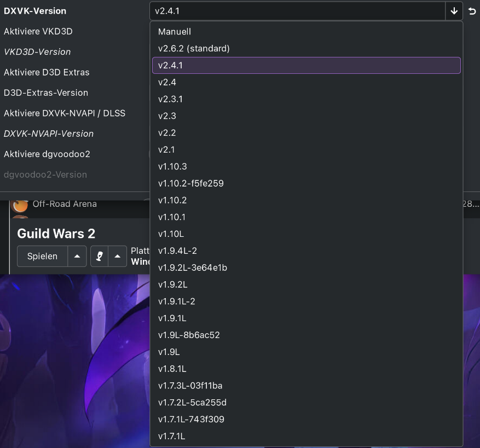Select v1.9L-8b6ac52 version entry
The image size is (480, 448).
point(306,335)
